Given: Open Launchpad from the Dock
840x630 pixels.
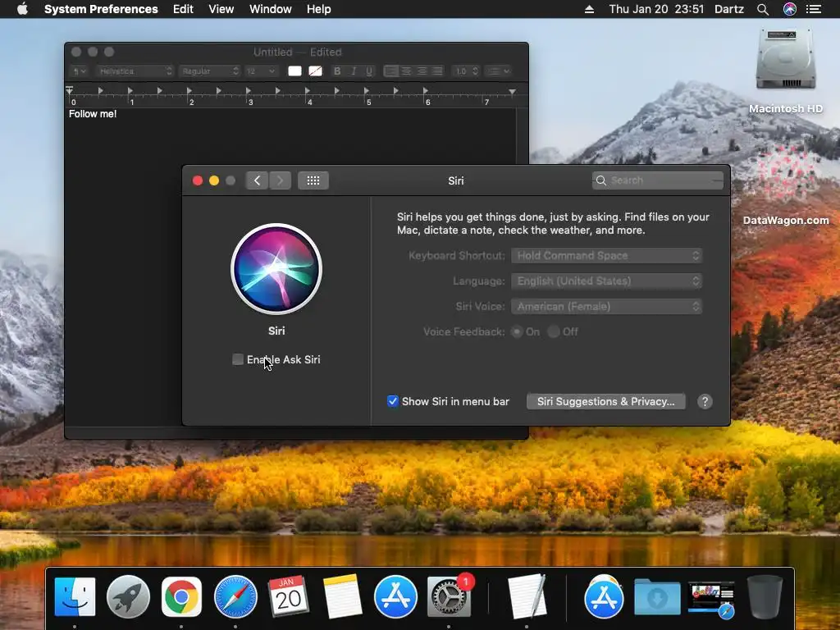Looking at the screenshot, I should [128, 596].
